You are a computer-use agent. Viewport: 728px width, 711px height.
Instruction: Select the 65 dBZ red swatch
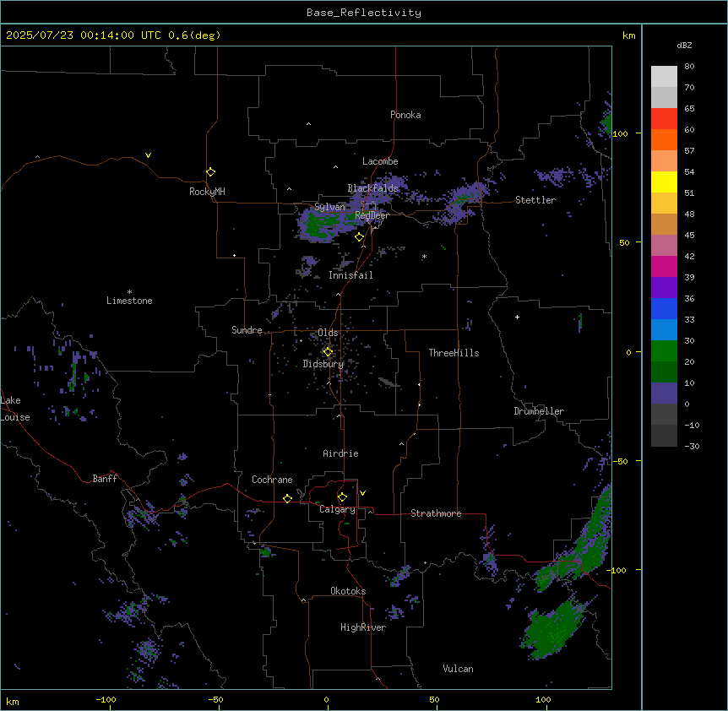click(x=664, y=119)
